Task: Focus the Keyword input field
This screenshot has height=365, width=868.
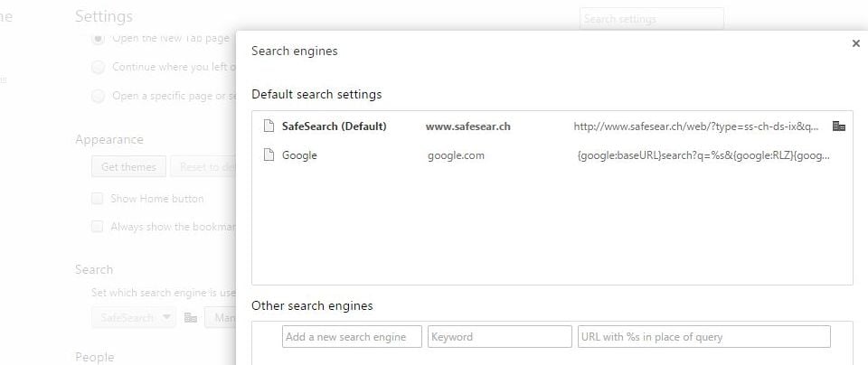Action: [499, 337]
